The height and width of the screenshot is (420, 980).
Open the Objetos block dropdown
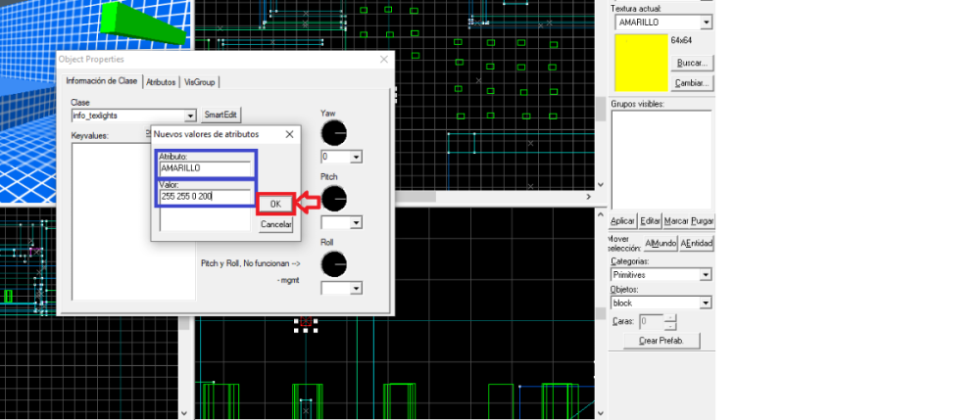[x=706, y=303]
